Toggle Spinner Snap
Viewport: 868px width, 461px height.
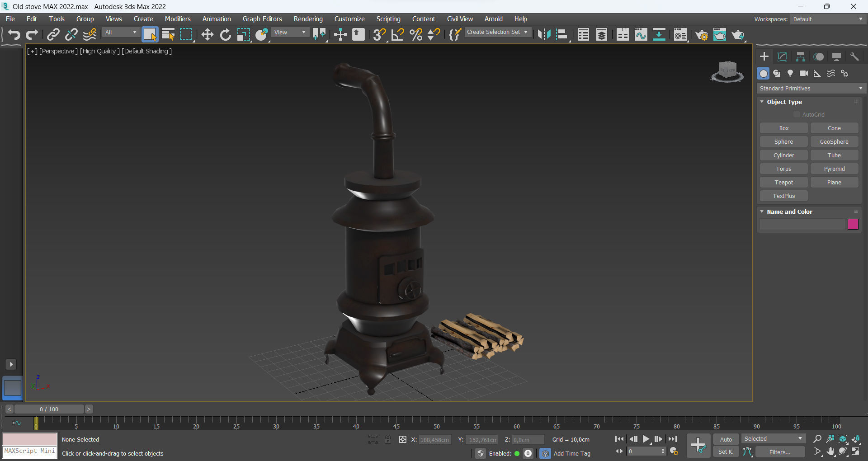[x=434, y=35]
